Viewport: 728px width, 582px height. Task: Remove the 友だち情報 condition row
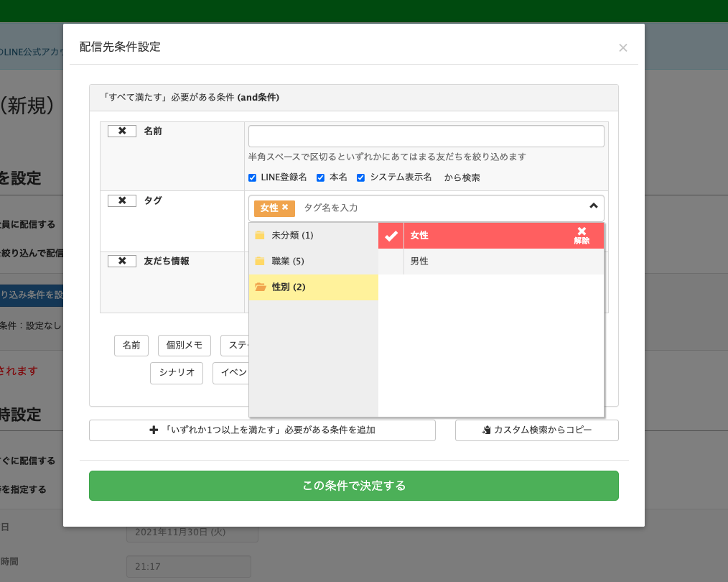121,261
